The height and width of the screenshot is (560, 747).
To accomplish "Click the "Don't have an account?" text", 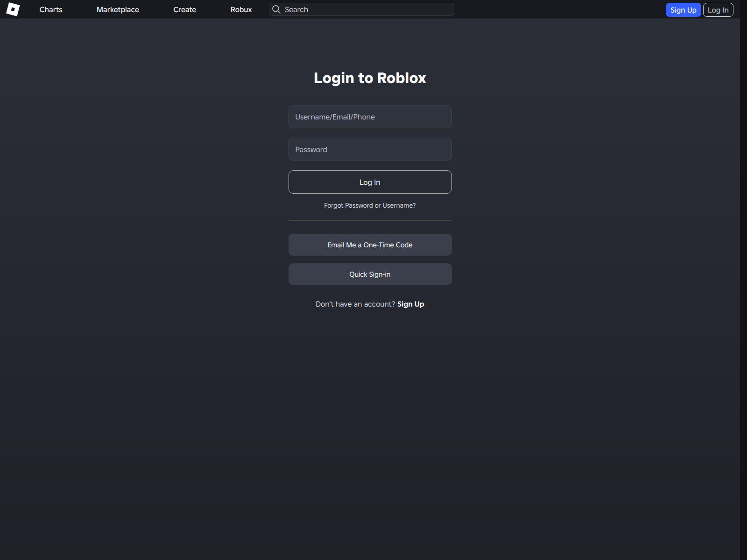I will (355, 304).
